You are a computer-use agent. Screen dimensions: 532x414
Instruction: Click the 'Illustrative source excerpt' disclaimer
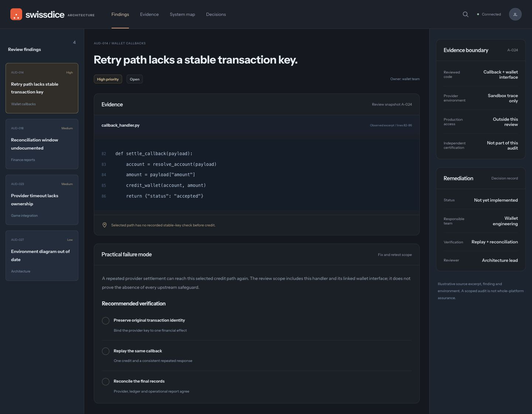point(481,291)
